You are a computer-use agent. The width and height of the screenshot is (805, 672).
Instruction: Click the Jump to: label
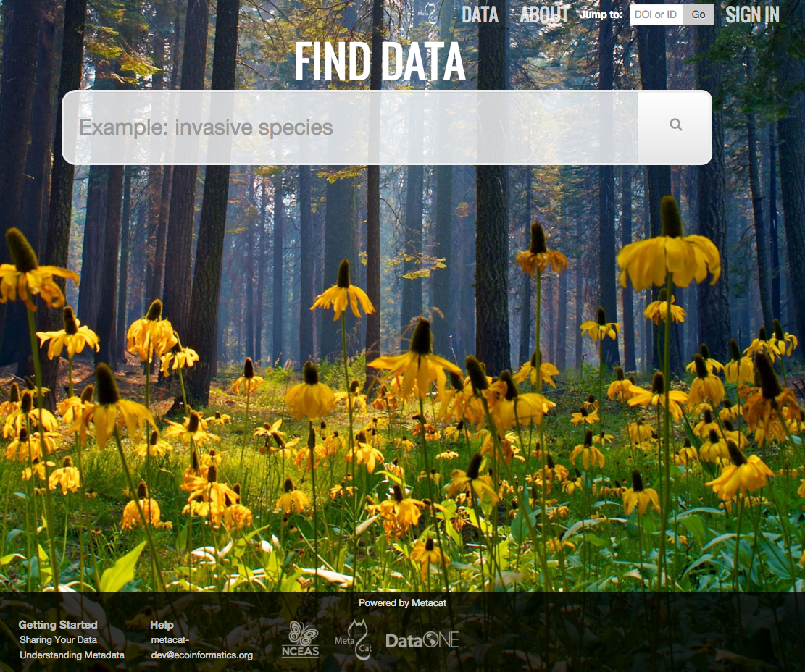tap(601, 14)
